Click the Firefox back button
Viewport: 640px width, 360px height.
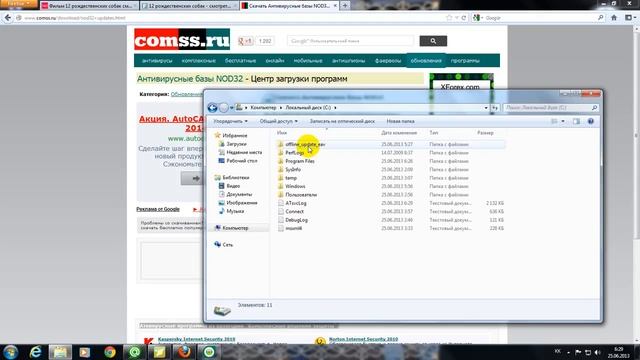coord(7,18)
